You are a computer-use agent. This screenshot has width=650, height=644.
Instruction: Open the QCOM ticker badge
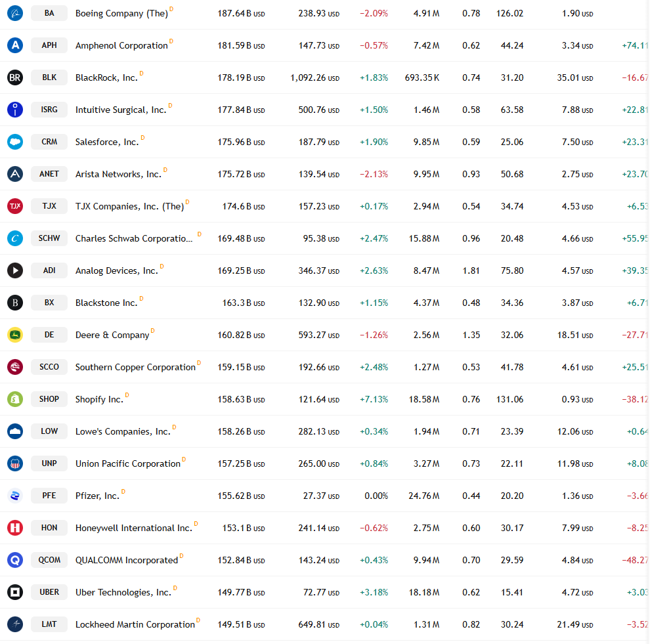point(49,560)
